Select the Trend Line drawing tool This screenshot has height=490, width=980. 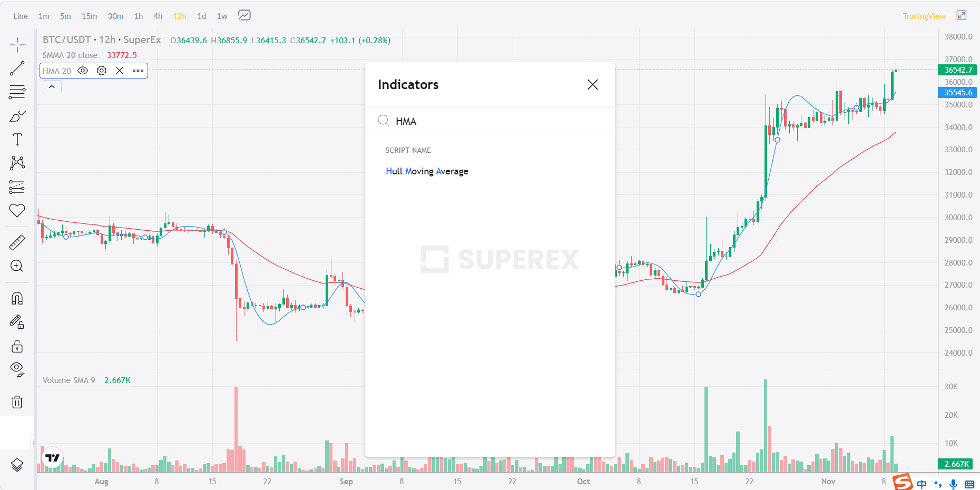pos(17,68)
